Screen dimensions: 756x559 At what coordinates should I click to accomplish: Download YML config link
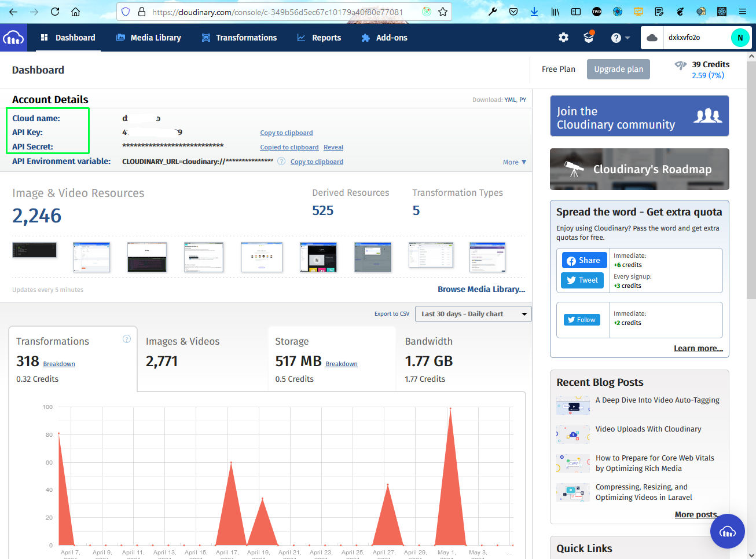(x=510, y=100)
